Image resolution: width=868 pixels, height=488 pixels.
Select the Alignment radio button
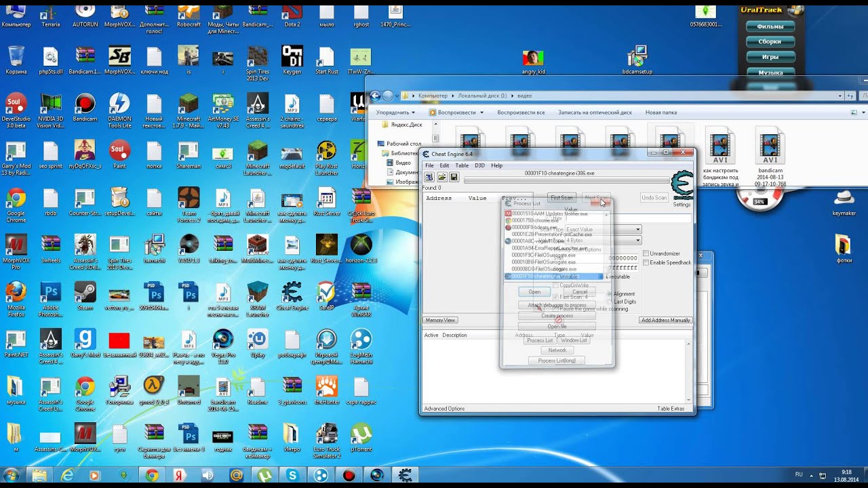(x=609, y=294)
